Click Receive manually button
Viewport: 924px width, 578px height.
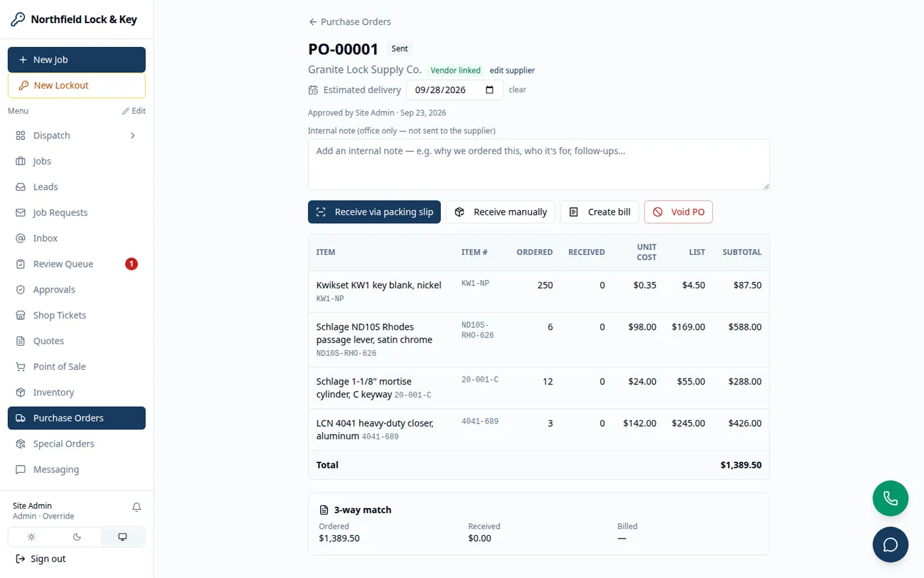(501, 212)
